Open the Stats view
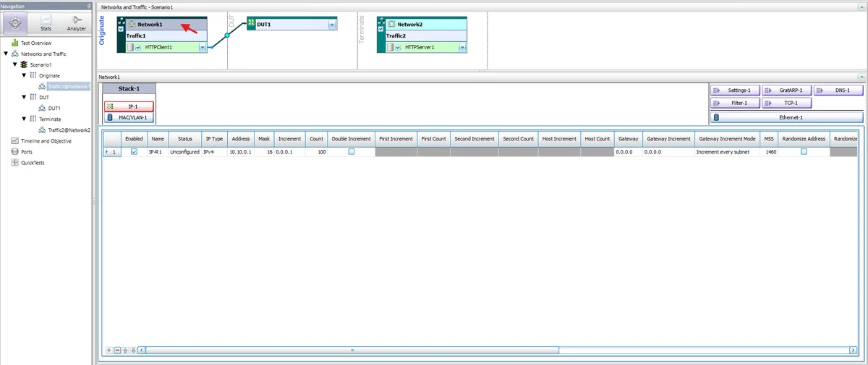This screenshot has width=868, height=365. click(46, 22)
